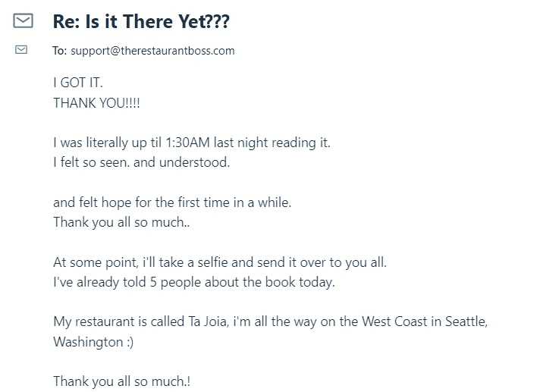The width and height of the screenshot is (540, 392).
Task: Click the 'To:' label
Action: pos(60,51)
